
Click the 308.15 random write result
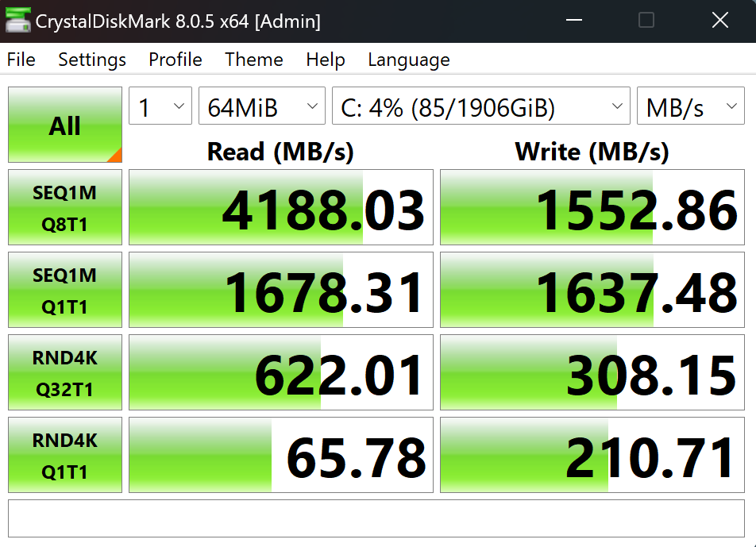coord(592,372)
